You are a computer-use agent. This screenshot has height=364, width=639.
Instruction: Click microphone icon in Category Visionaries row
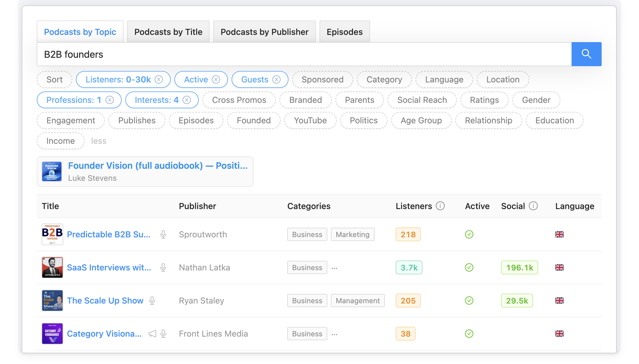click(x=163, y=334)
